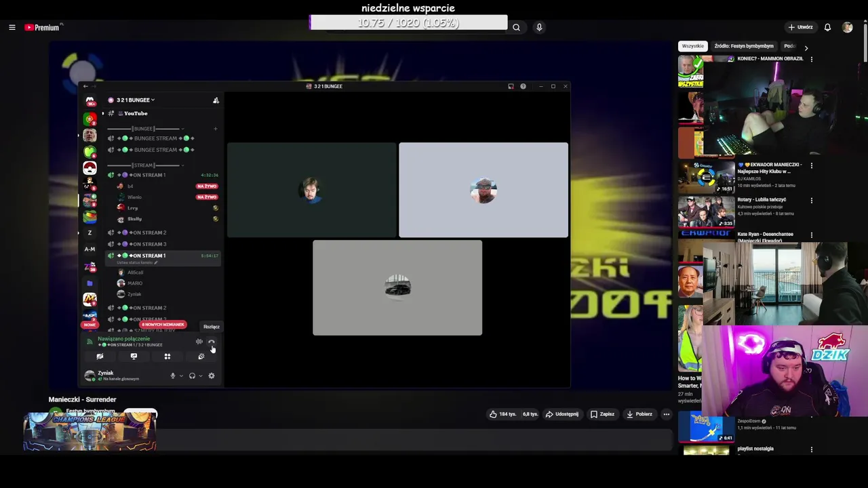868x488 pixels.
Task: Open the activities launcher icon
Action: [167, 357]
